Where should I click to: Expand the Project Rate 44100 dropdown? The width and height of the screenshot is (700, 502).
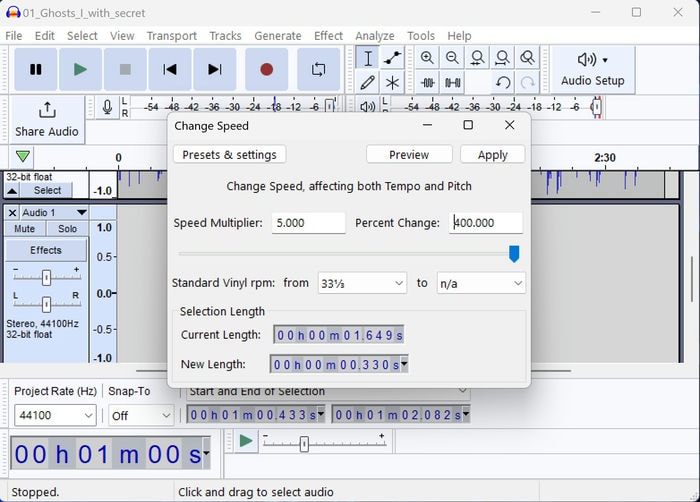click(x=55, y=415)
